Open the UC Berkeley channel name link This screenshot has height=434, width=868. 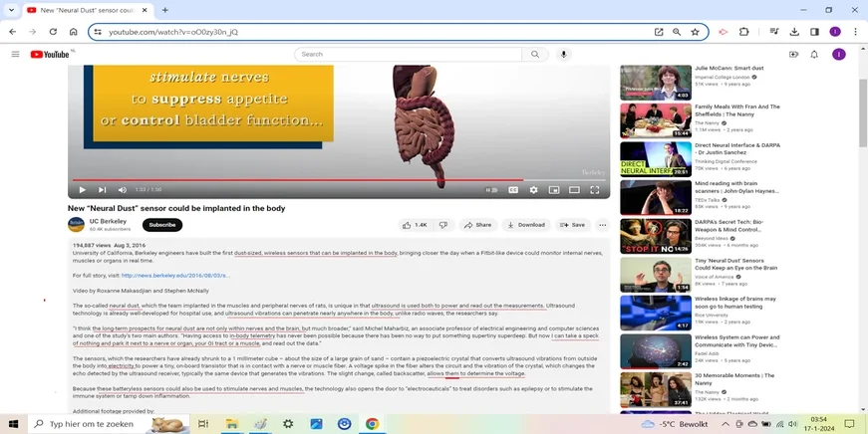click(x=108, y=221)
